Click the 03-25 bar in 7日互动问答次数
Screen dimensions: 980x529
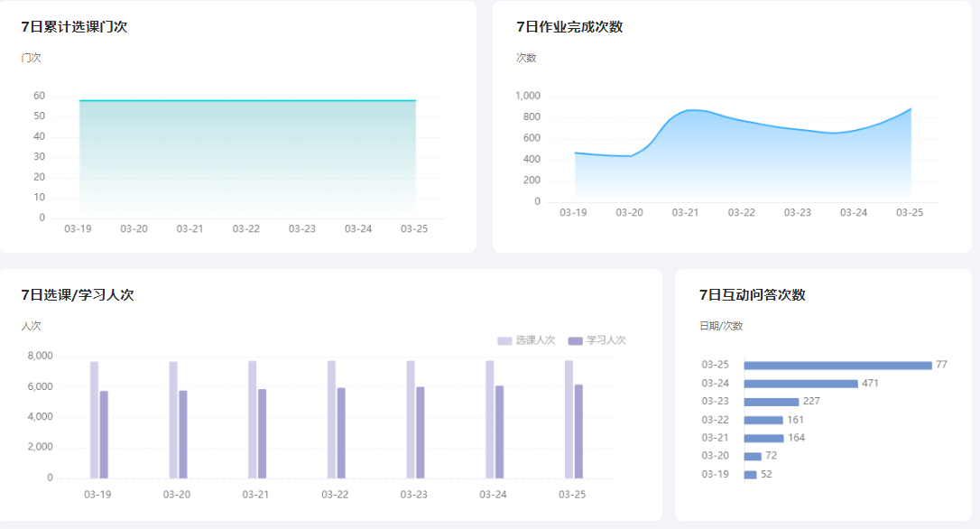(837, 366)
